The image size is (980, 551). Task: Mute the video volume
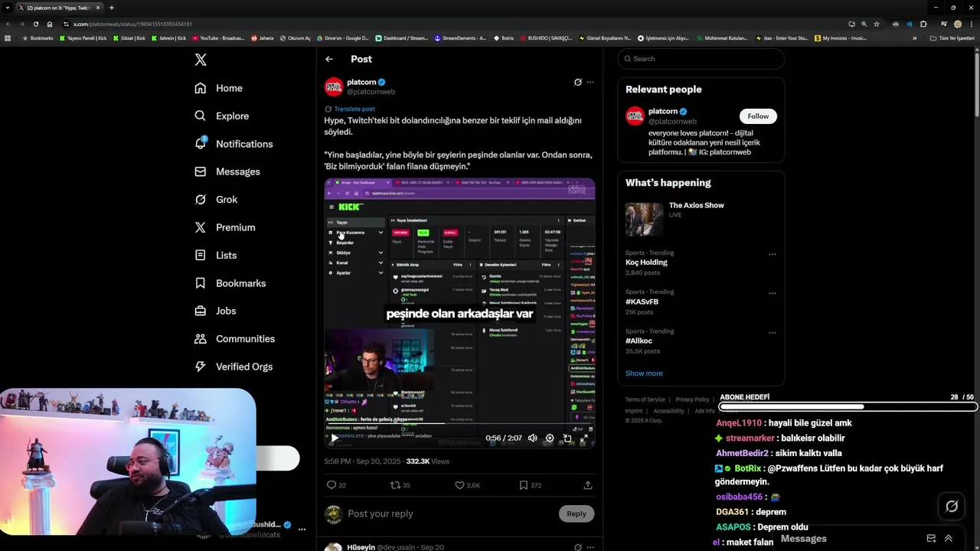tap(533, 439)
